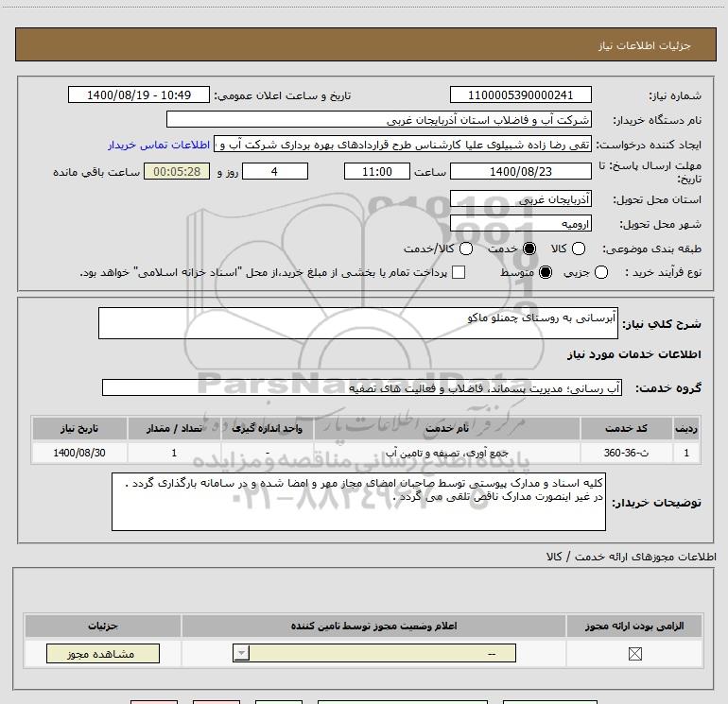Click the request creator field
Image resolution: width=728 pixels, height=704 pixels.
pyautogui.click(x=403, y=145)
